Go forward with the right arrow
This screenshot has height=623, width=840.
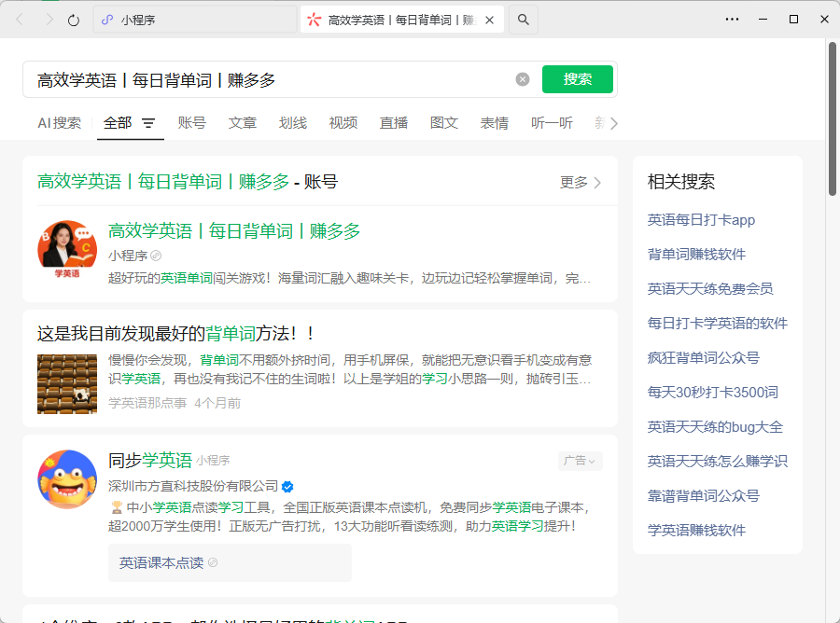49,20
